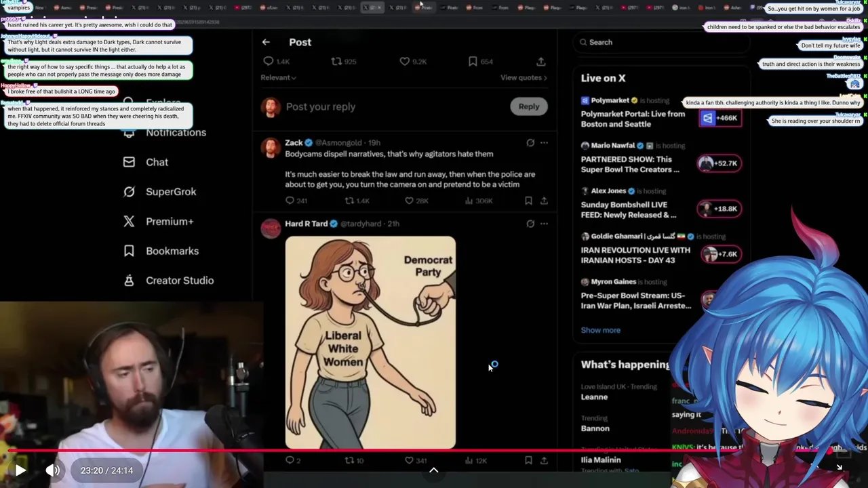Click the +7.6K listener badge
The image size is (868, 488).
[x=719, y=254]
